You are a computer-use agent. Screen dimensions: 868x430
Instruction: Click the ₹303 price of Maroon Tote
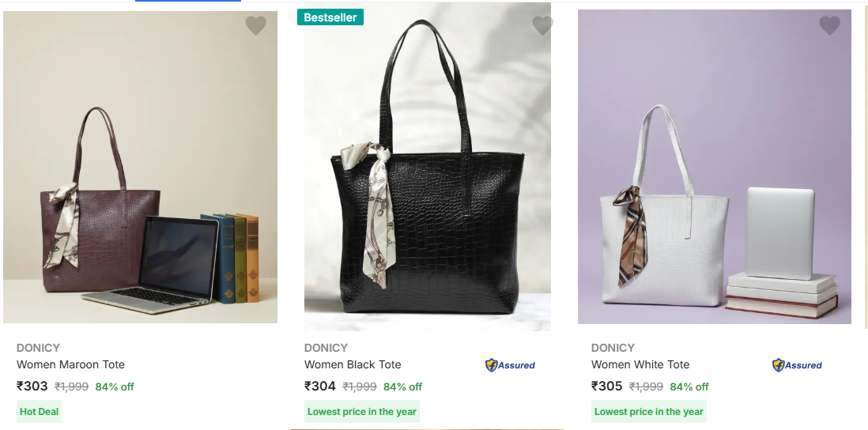[x=32, y=387]
